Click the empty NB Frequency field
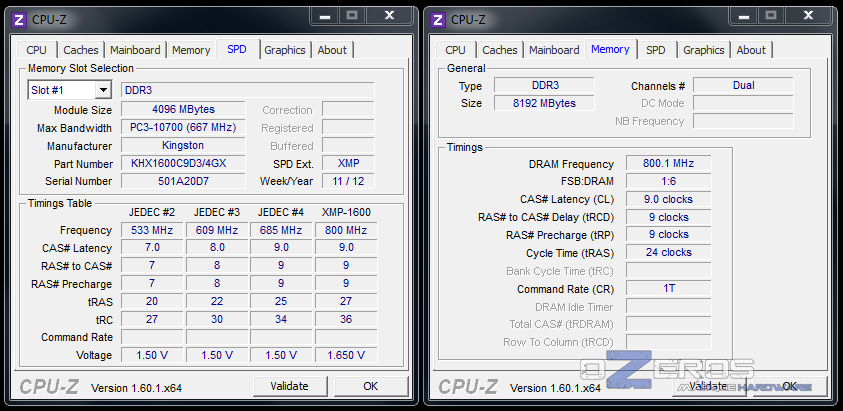Screen dimensions: 843x411 744,121
